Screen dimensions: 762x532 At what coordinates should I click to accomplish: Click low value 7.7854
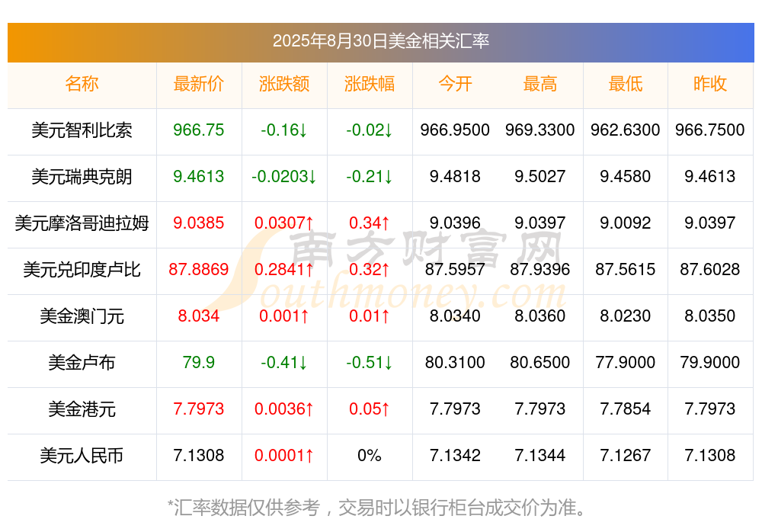coord(626,409)
